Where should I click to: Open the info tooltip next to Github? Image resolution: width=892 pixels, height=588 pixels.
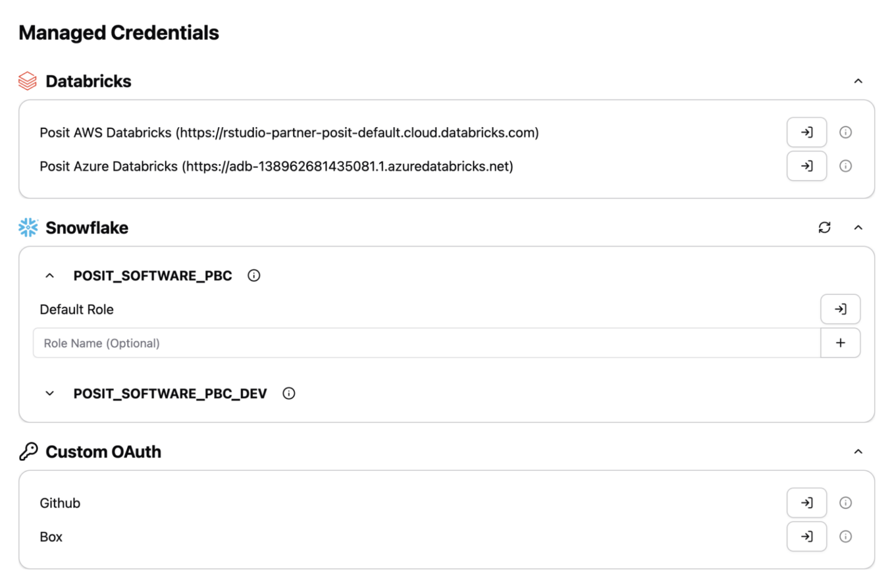click(846, 503)
